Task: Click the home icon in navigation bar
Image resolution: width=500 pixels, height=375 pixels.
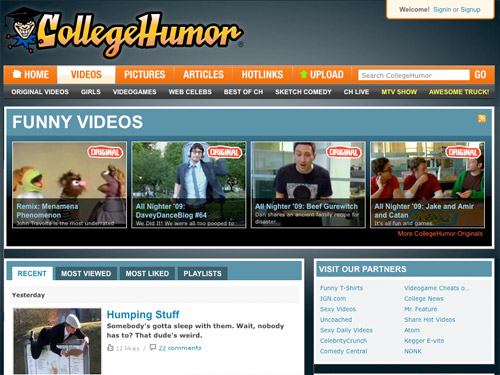Action: pos(17,74)
